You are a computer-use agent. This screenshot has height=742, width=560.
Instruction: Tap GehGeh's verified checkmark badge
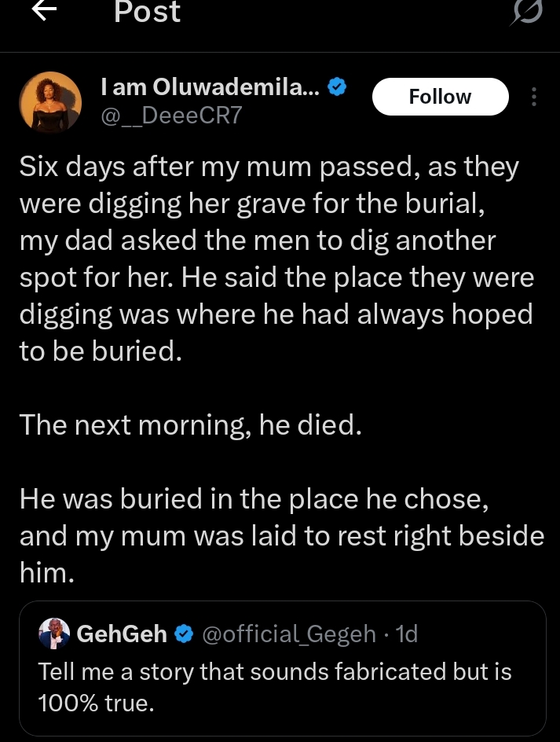(184, 634)
